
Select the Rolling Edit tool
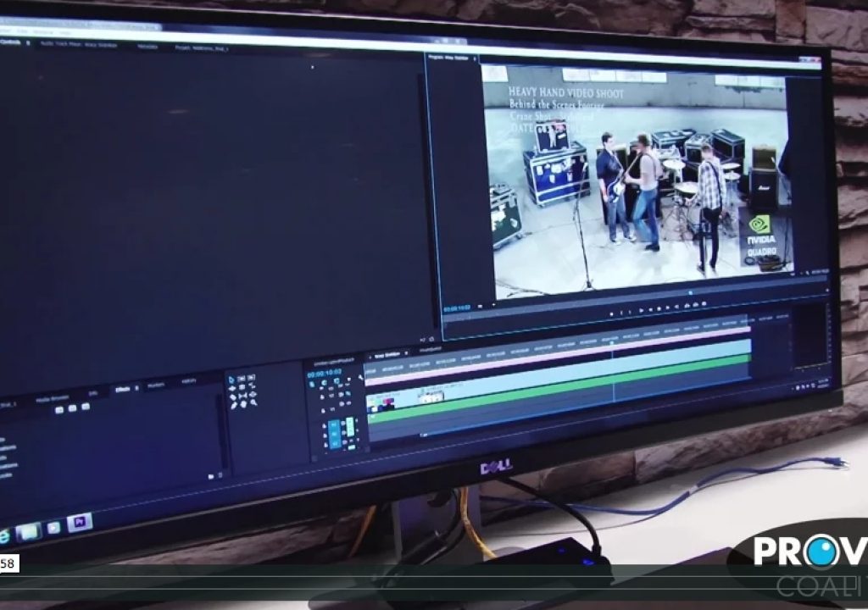[242, 387]
